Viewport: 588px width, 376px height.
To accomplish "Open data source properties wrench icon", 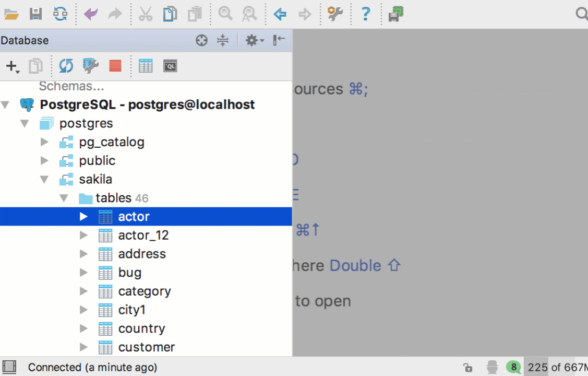I will 90,66.
